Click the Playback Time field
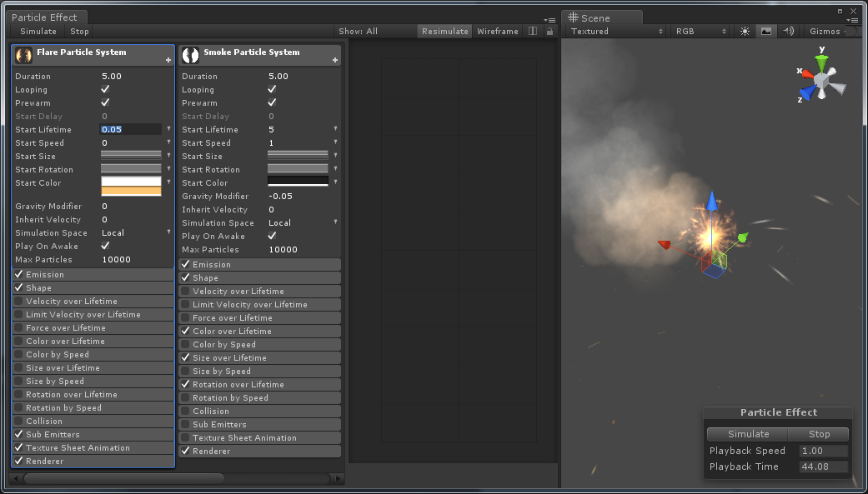 pyautogui.click(x=824, y=467)
